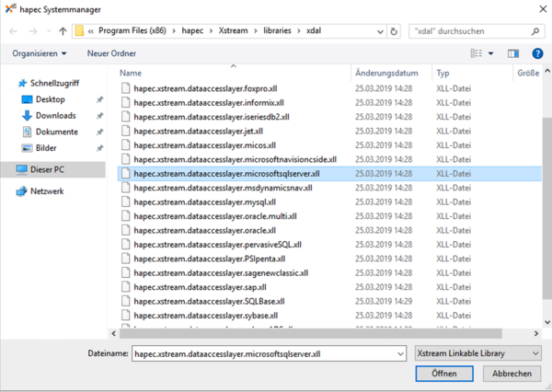Open recent locations dropdown arrow

tap(49, 31)
